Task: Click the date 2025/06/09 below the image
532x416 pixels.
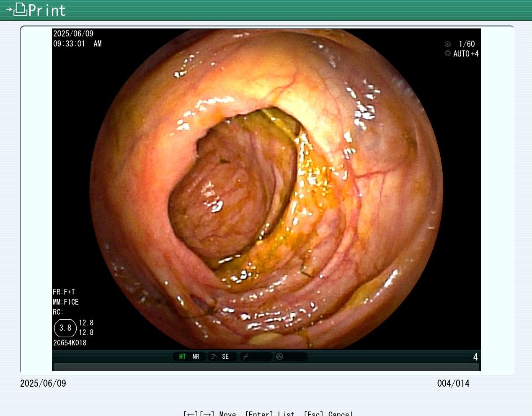Action: (43, 383)
